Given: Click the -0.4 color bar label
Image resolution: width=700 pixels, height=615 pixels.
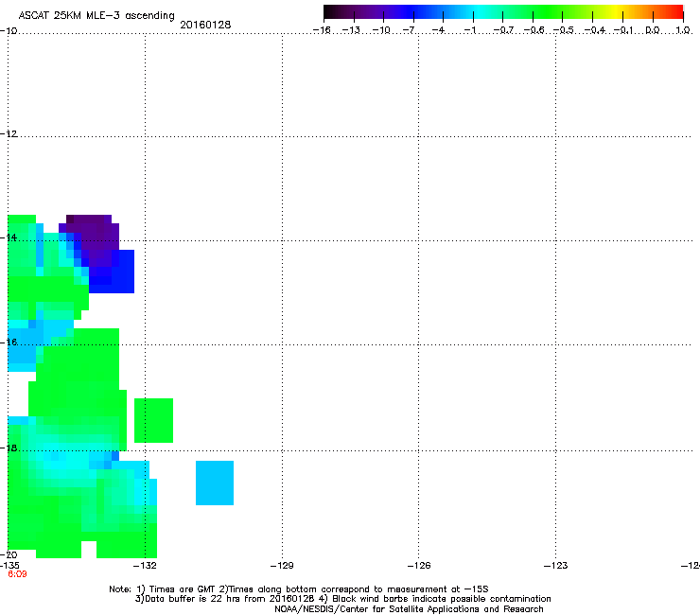Looking at the screenshot, I should point(595,30).
